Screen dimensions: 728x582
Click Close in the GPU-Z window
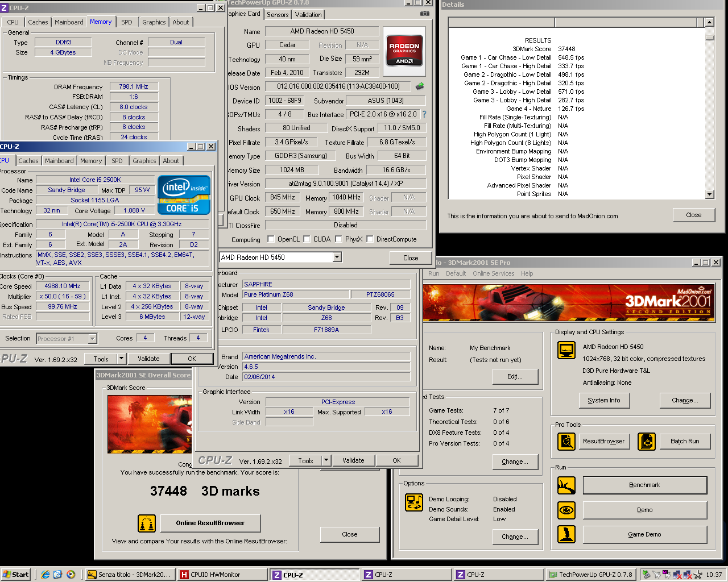click(411, 258)
